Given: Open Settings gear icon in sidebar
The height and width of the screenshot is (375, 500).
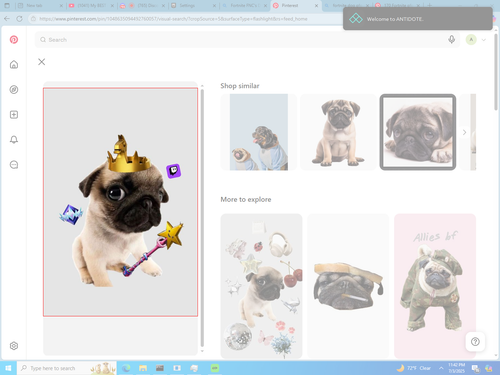Looking at the screenshot, I should click(x=14, y=346).
